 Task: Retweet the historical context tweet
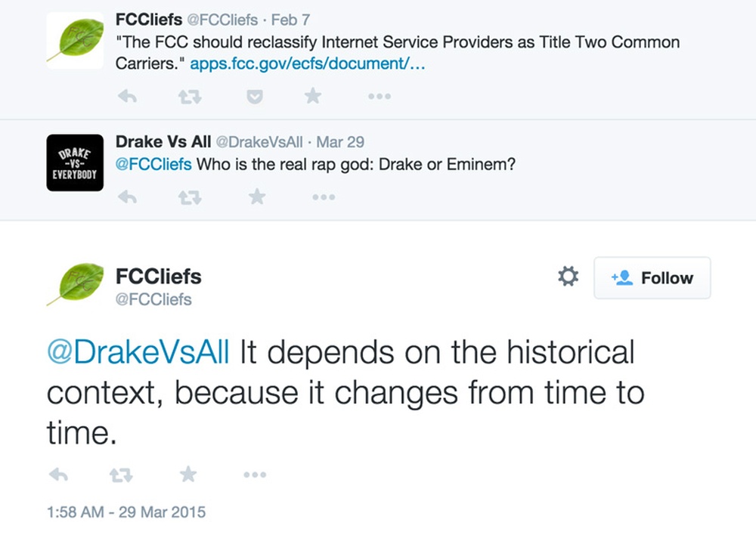point(120,475)
